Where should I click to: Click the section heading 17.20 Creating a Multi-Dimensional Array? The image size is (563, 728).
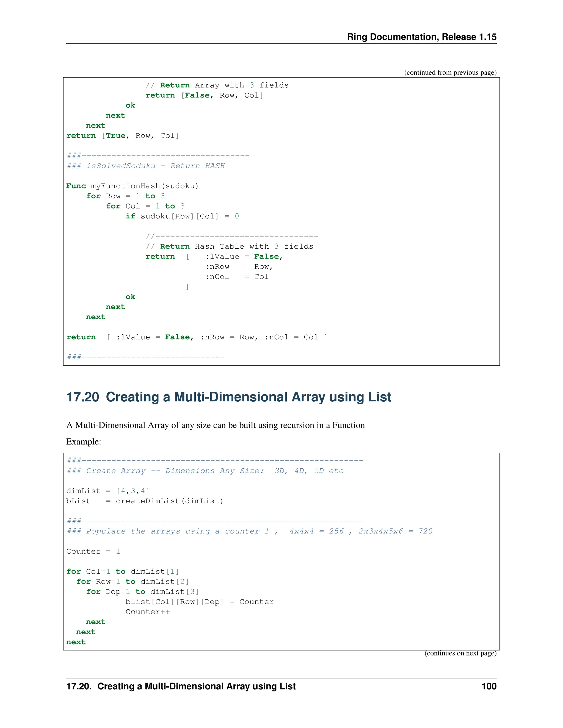228,397
